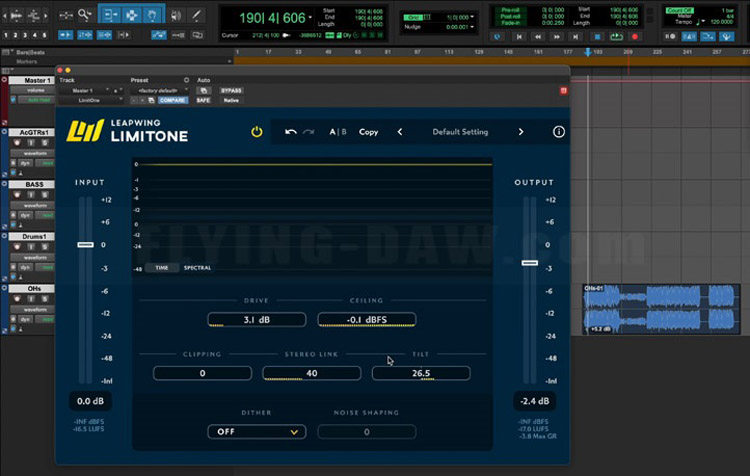Toggle the metronome click icon
This screenshot has width=750, height=476.
[x=689, y=36]
